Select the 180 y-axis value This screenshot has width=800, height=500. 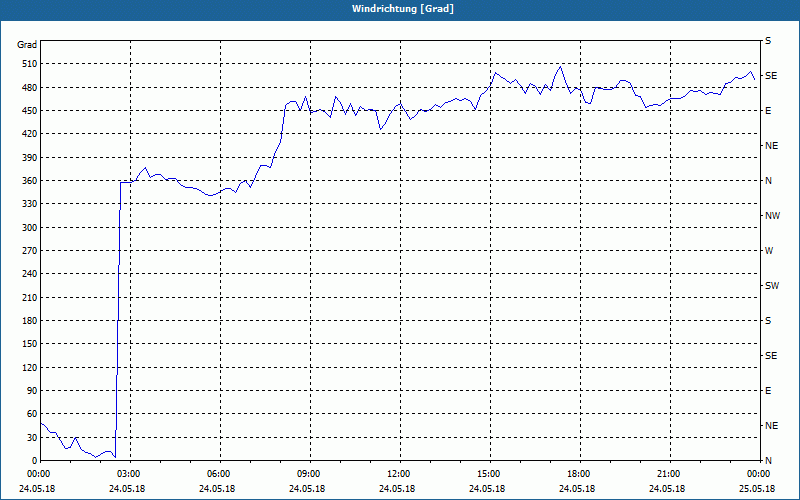coord(30,320)
